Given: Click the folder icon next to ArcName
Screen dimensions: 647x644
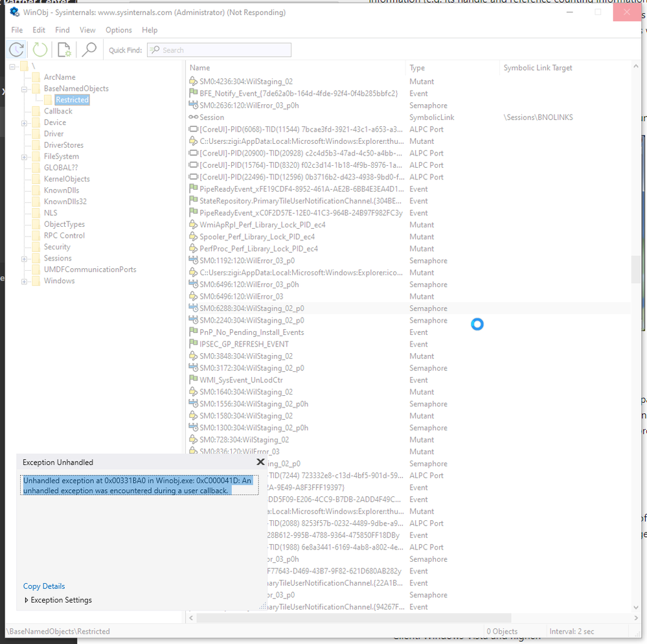Looking at the screenshot, I should (x=36, y=77).
